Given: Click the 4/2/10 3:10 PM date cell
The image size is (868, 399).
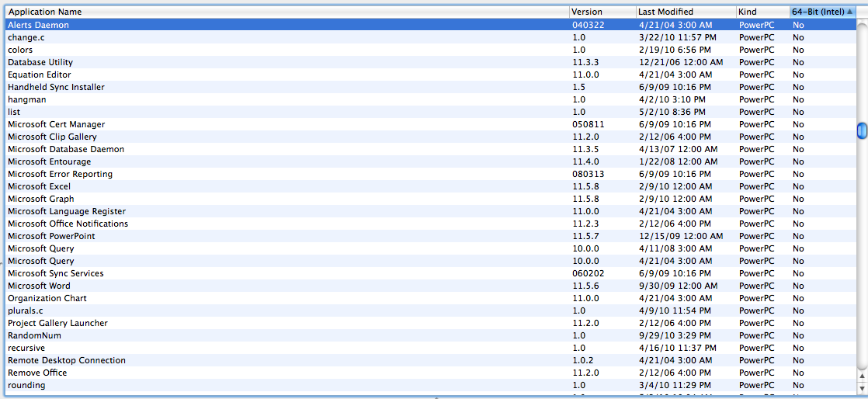Looking at the screenshot, I should pos(672,99).
